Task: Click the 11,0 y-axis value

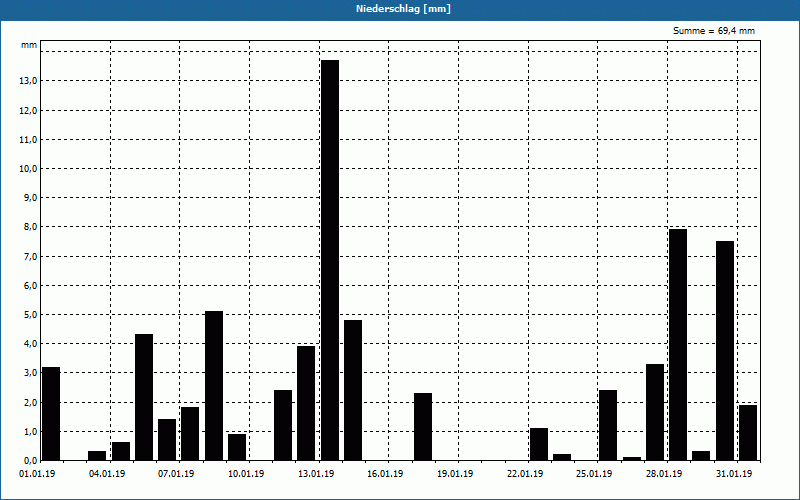Action: (x=28, y=139)
